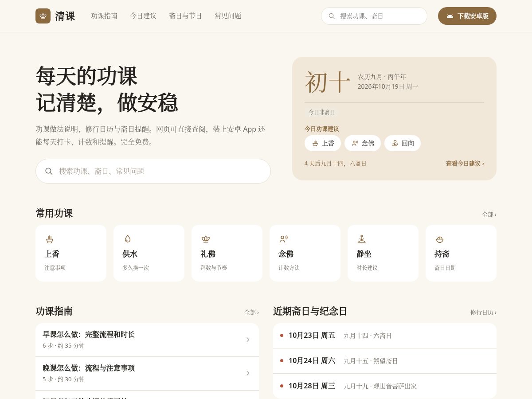Click the incense icon on 上香 card

coord(50,239)
